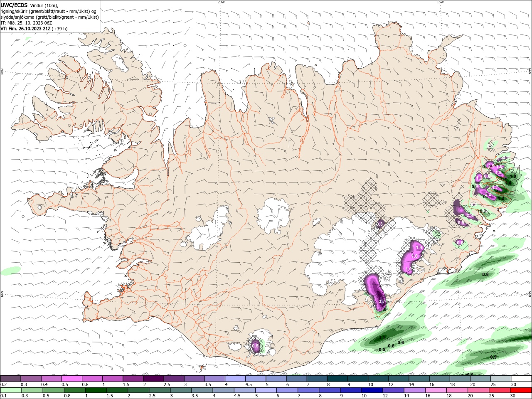This screenshot has width=532, height=399.
Task: Select the pink bottom-row swatch labeled 18
Action: pos(457,390)
